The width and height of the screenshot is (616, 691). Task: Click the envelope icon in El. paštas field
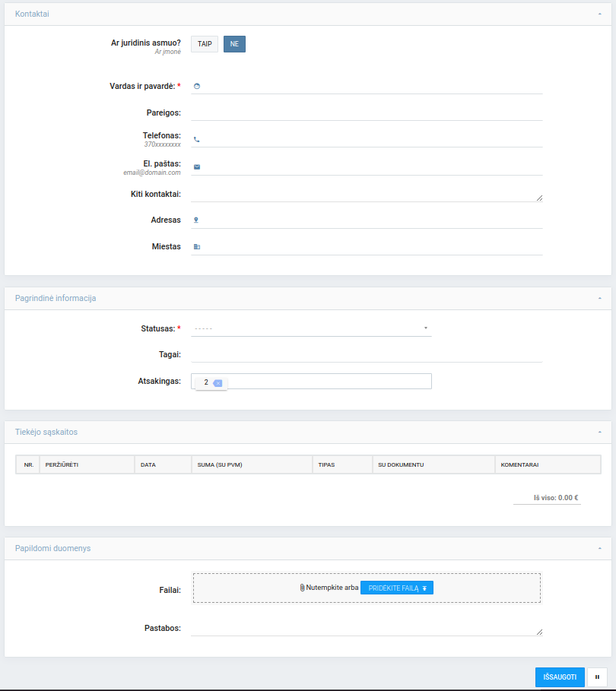[197, 166]
